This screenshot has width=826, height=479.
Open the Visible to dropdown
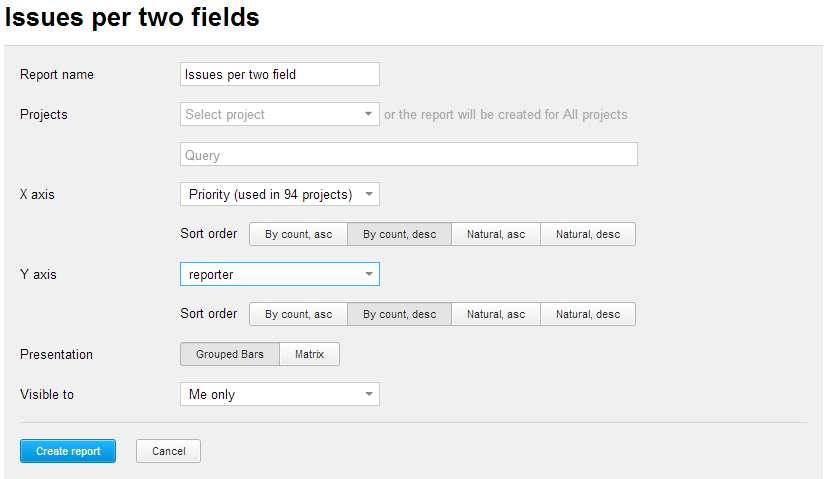(279, 394)
